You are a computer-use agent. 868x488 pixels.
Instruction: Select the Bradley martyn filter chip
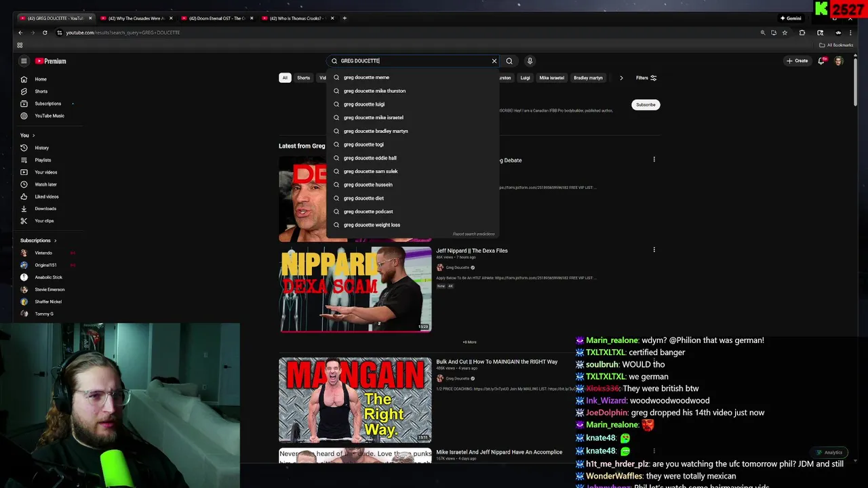coord(588,78)
